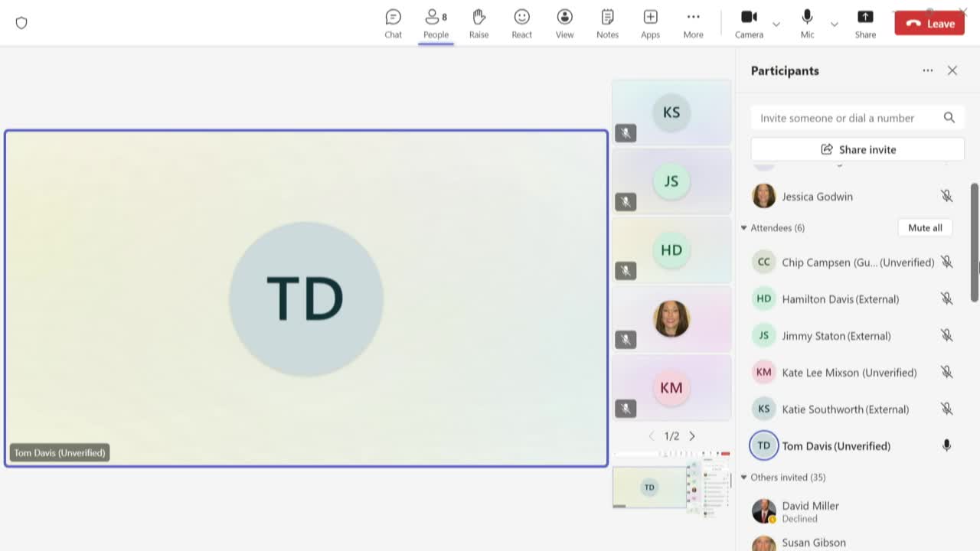Open the Apps menu
This screenshot has width=980, height=551.
(x=650, y=24)
